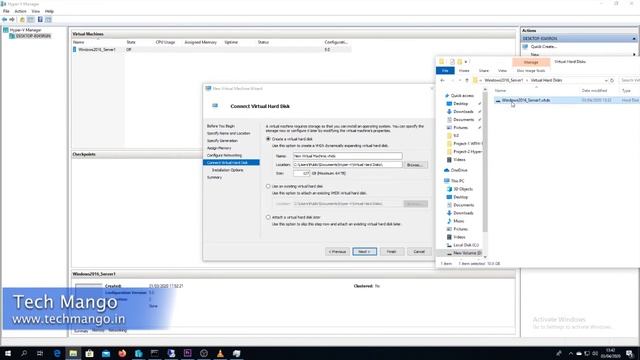Open Quick access in Explorer sidebar

point(462,96)
